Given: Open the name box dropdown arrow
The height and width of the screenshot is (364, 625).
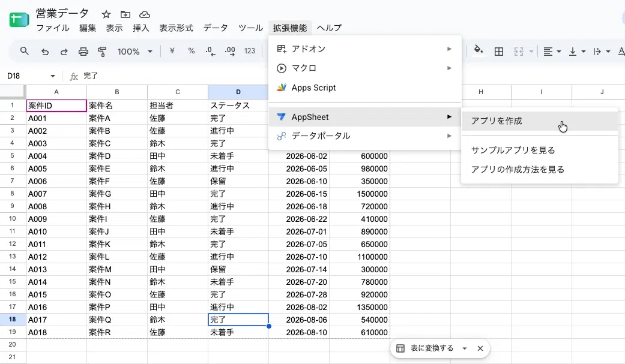Looking at the screenshot, I should click(53, 76).
